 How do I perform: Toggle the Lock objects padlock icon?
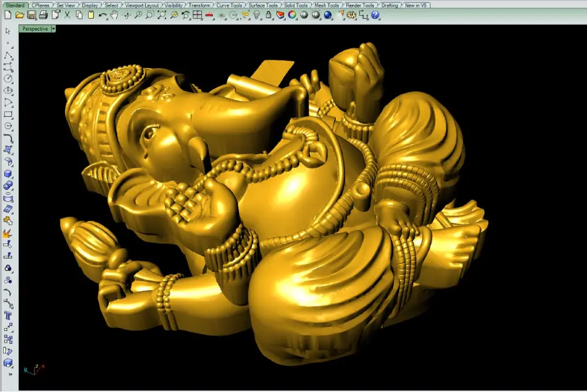pyautogui.click(x=268, y=15)
